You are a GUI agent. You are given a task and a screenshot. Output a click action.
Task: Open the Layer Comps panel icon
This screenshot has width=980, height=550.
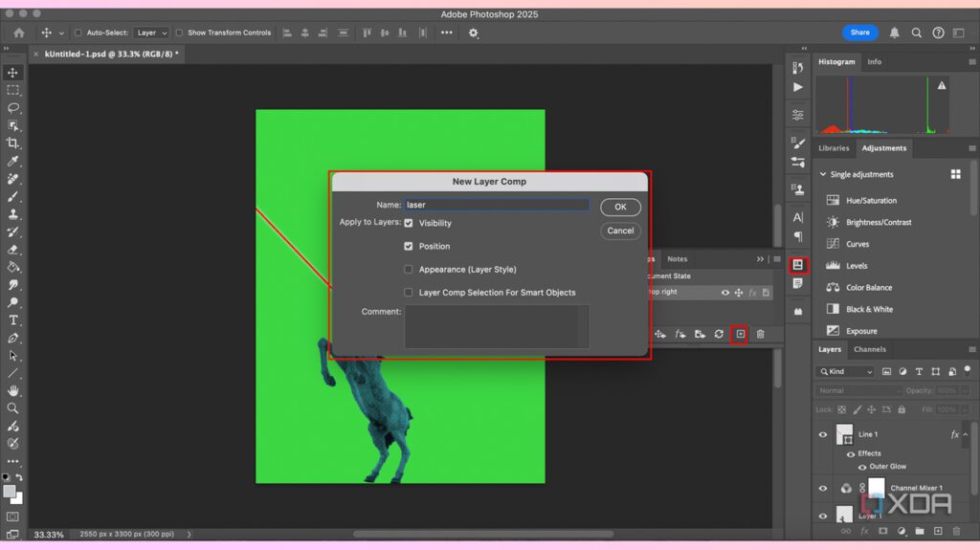click(x=798, y=265)
